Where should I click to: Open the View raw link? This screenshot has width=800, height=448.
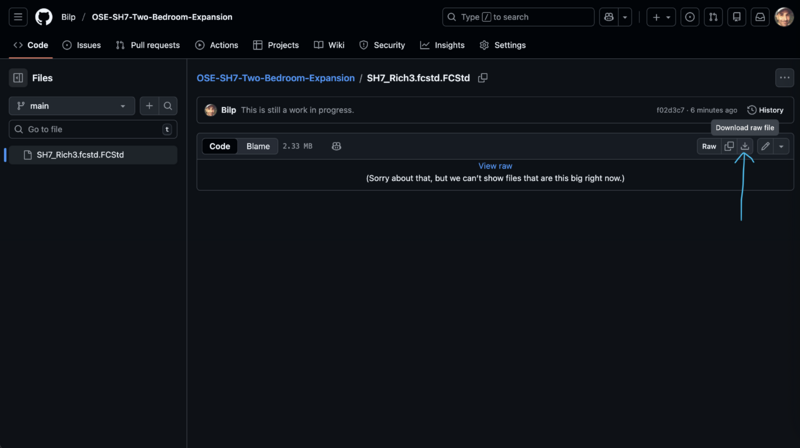[495, 166]
